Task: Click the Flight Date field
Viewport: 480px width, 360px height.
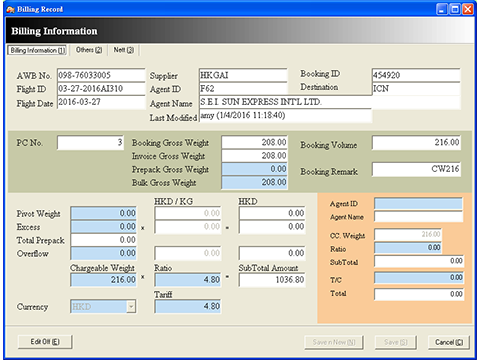Action: pos(101,102)
